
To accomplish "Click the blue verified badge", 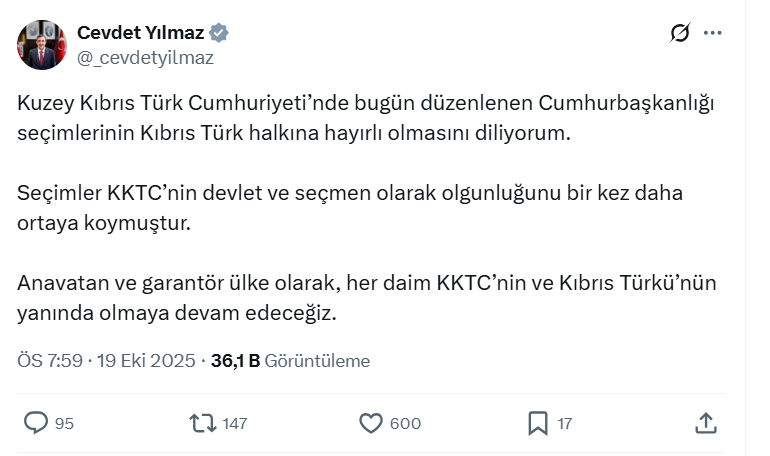I will coord(219,33).
